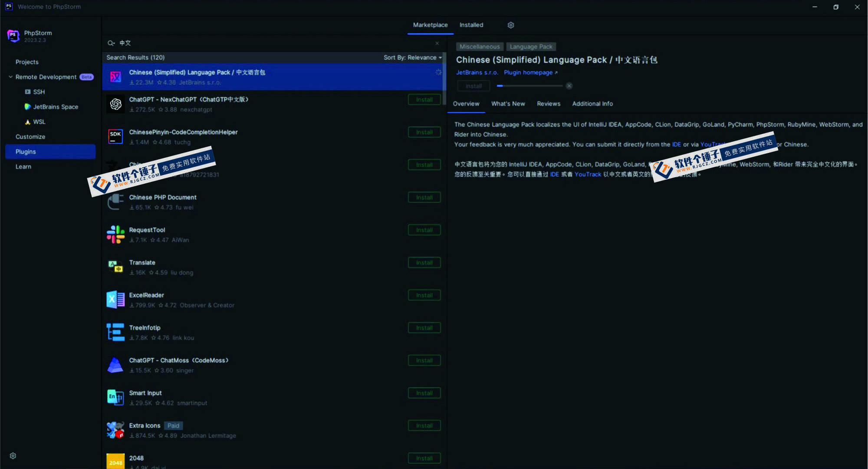
Task: Click the IDE link in English description
Action: tap(676, 144)
